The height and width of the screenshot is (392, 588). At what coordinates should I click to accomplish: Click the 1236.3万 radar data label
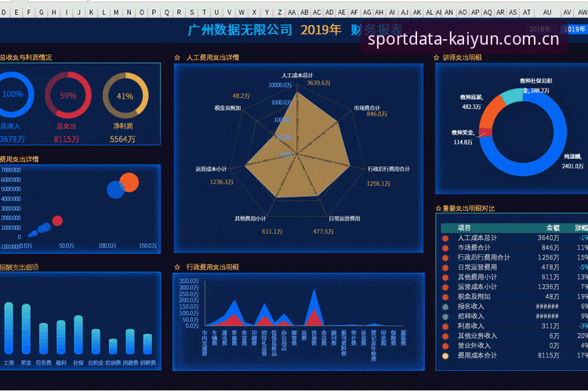222,183
